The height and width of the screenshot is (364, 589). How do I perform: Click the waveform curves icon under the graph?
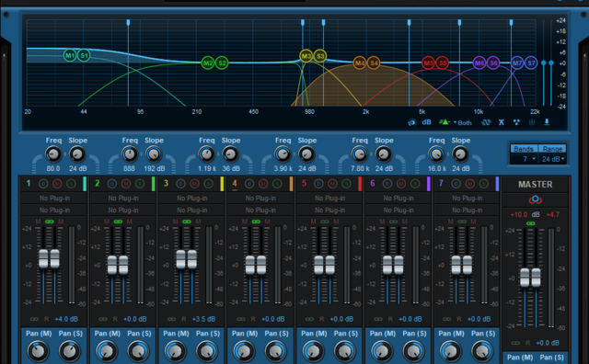[486, 122]
